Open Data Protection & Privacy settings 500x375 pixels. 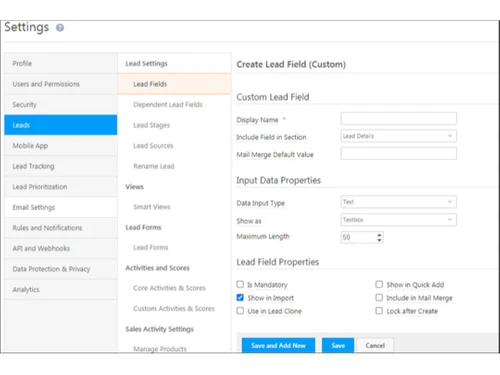[61, 269]
